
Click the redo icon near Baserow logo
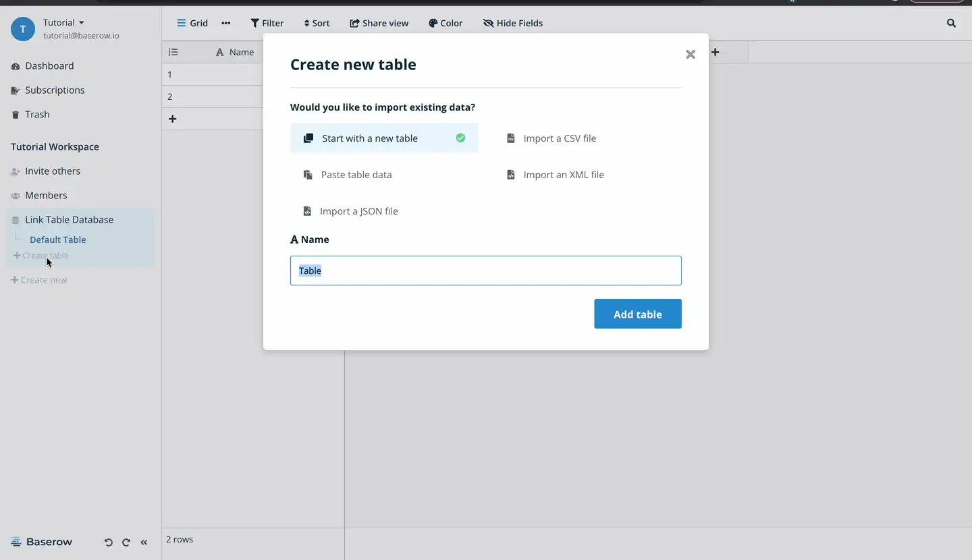(x=126, y=542)
